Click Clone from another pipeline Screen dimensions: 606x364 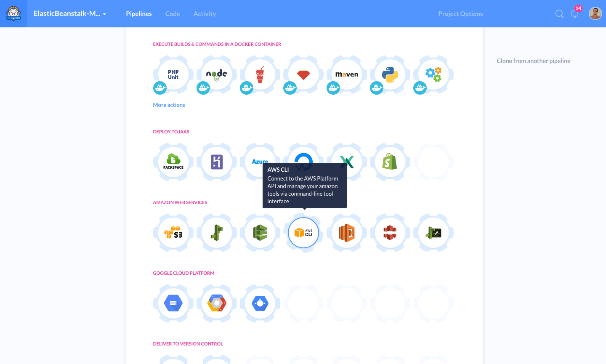pos(534,61)
